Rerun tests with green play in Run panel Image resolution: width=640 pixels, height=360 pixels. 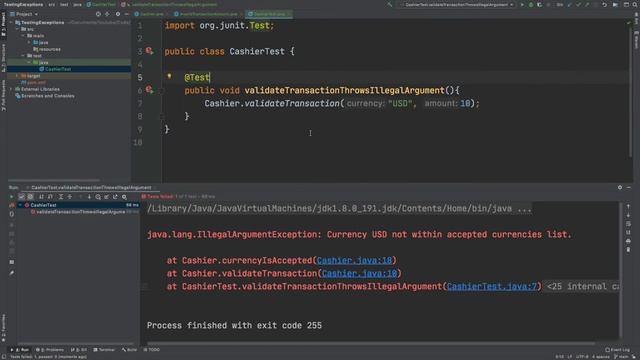tap(11, 197)
